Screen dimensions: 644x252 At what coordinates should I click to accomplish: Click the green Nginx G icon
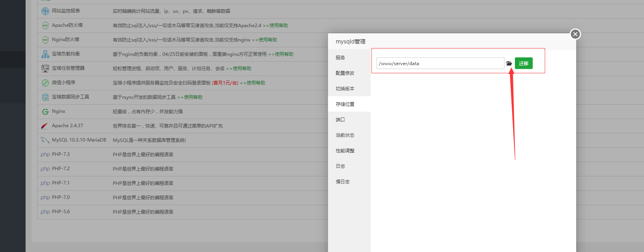click(x=45, y=111)
